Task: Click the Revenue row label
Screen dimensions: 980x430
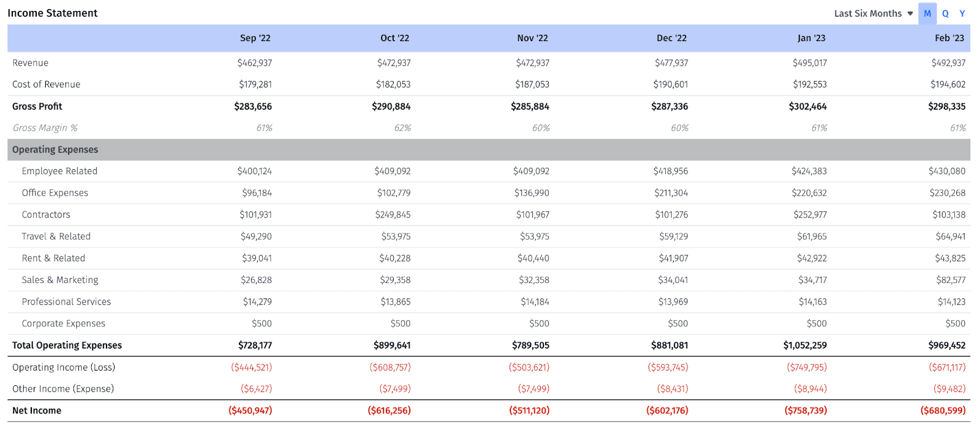Action: (30, 62)
